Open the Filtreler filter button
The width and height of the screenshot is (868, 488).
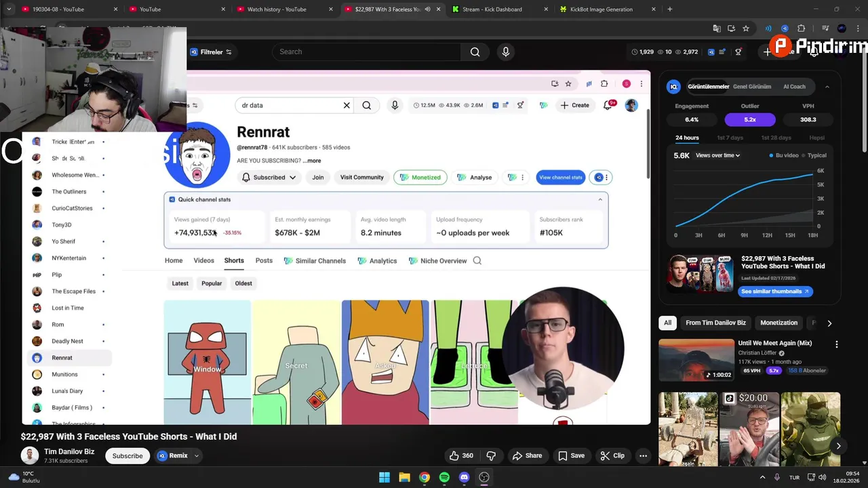click(x=211, y=52)
